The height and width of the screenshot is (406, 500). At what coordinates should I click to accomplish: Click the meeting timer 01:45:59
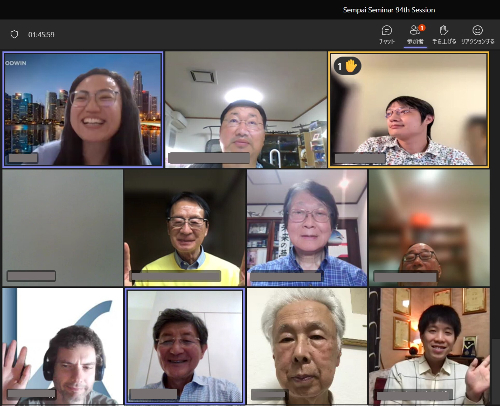[x=41, y=34]
